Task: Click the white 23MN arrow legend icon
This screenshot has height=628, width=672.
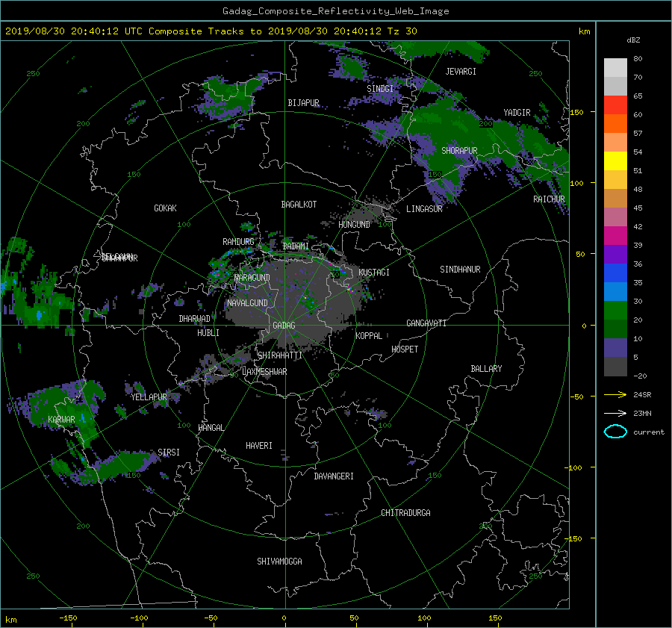Action: [x=615, y=413]
